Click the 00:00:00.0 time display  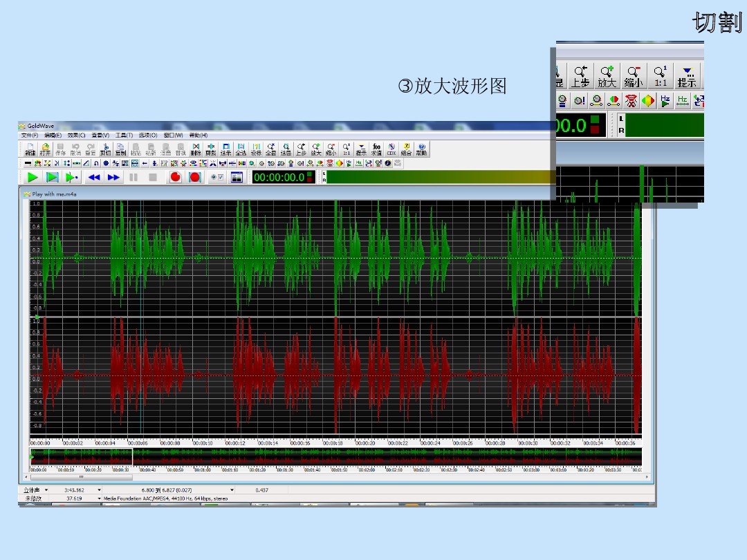point(279,178)
